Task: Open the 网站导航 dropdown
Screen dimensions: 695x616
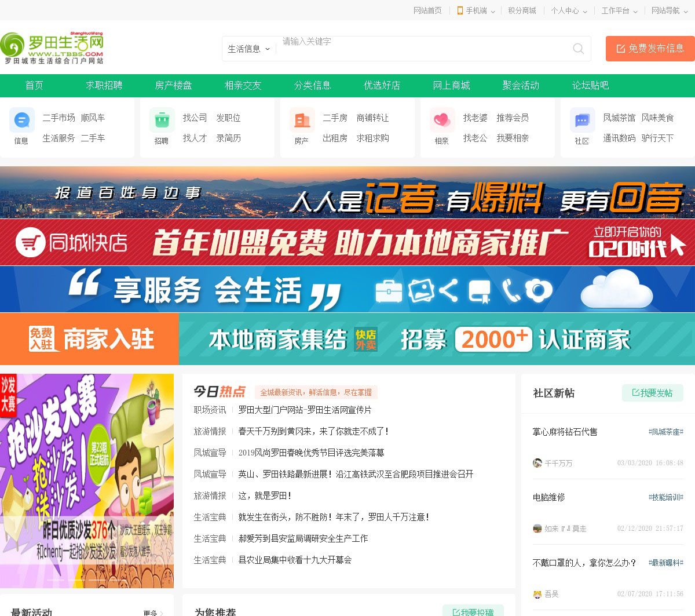Action: (x=669, y=10)
